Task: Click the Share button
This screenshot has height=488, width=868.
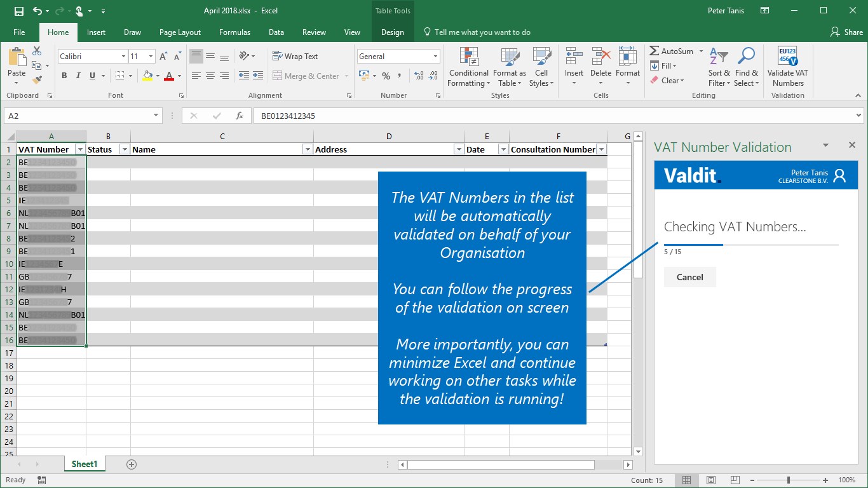Action: coord(846,32)
